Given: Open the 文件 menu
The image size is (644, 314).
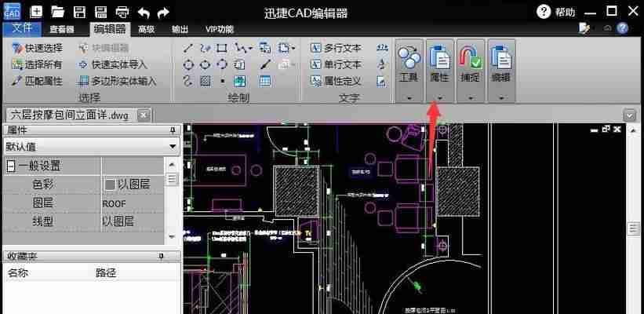Looking at the screenshot, I should (22, 29).
